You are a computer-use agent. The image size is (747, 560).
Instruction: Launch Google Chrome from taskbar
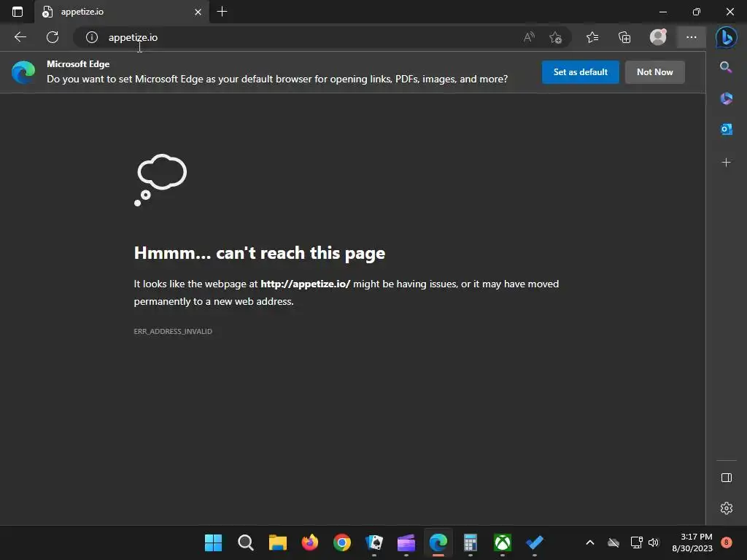[341, 542]
